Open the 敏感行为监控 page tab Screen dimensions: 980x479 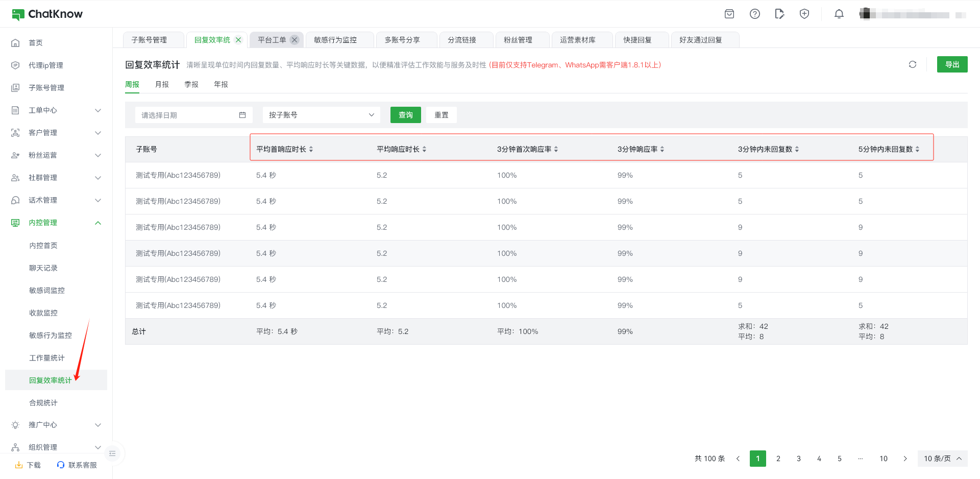click(x=335, y=40)
